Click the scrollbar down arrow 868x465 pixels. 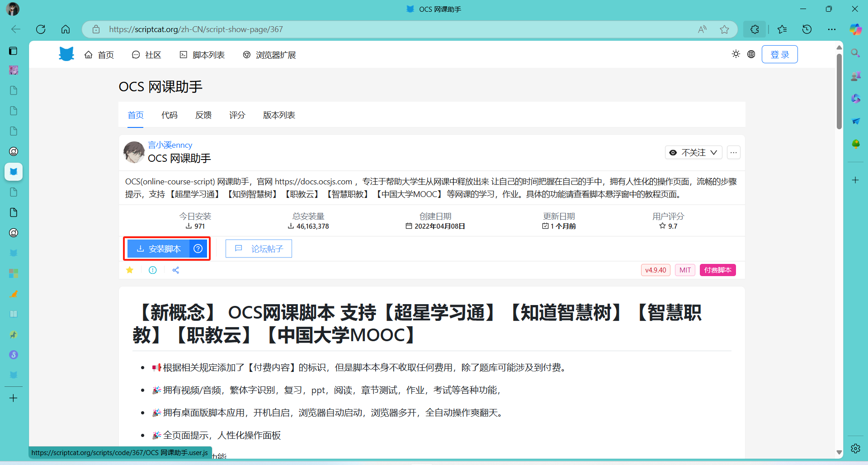(839, 452)
